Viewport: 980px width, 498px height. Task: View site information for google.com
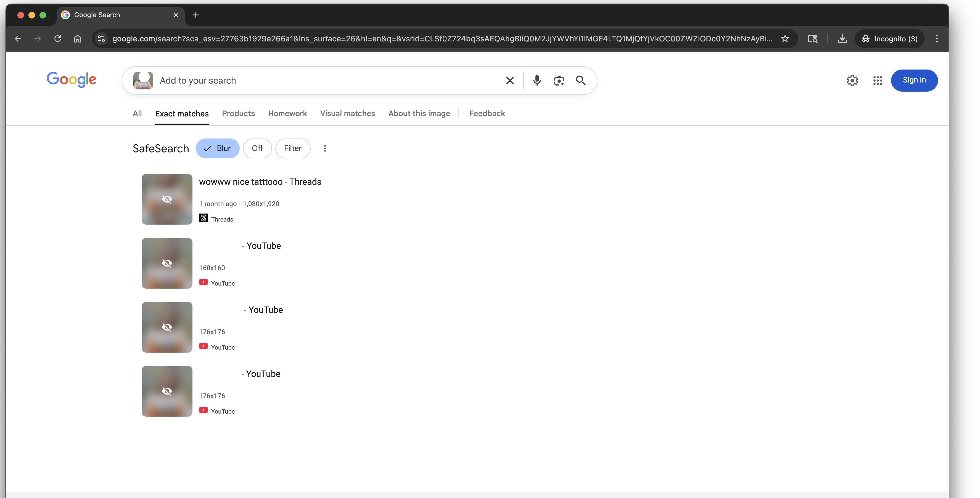click(101, 38)
